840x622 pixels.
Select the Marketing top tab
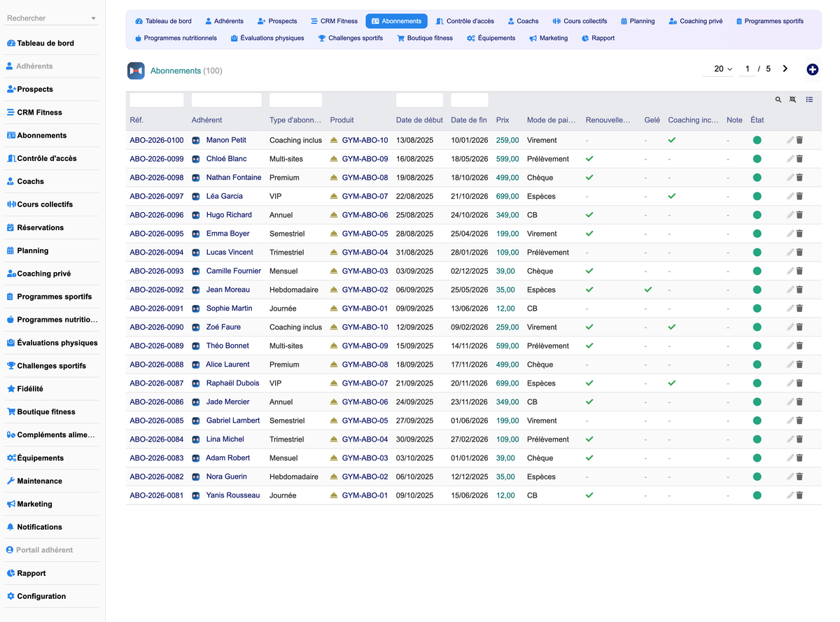click(548, 38)
